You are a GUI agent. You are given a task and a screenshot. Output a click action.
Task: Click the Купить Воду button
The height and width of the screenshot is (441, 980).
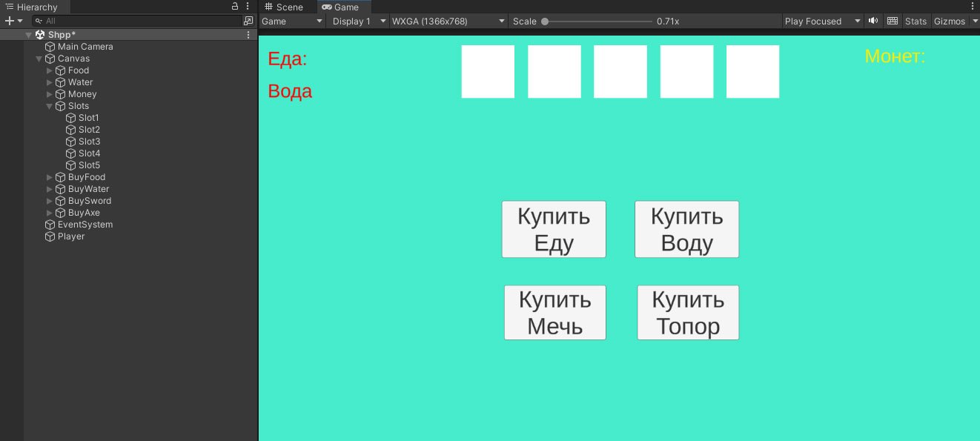tap(687, 230)
